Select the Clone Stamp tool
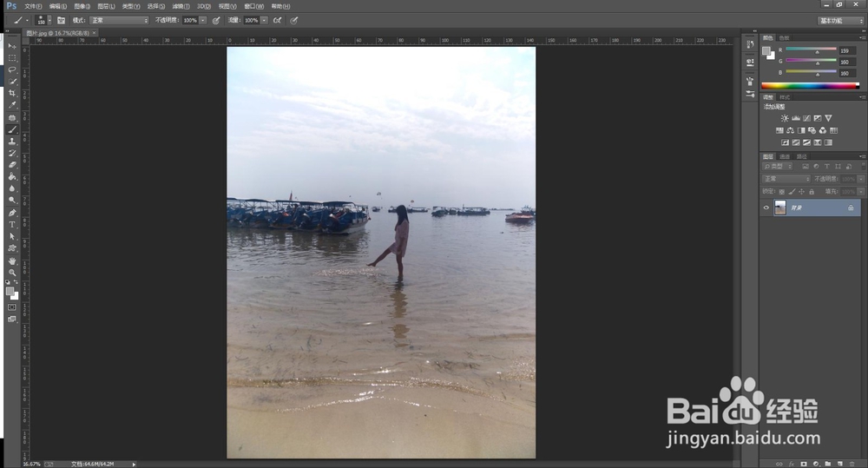 (x=12, y=142)
